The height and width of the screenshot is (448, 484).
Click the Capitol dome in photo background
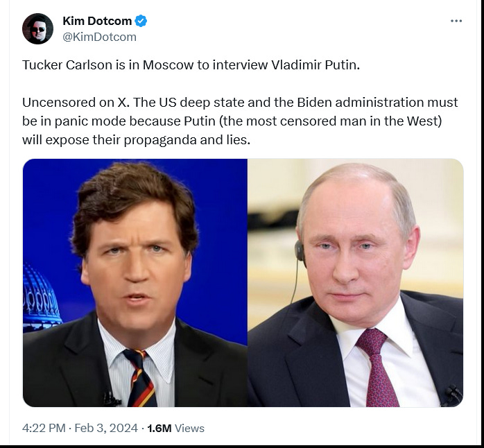coord(42,295)
